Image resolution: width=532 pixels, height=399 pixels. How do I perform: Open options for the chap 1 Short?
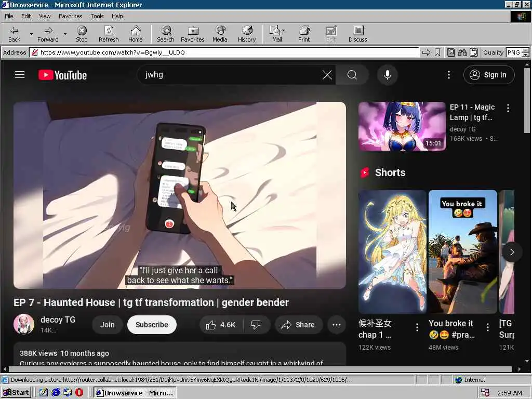(x=417, y=327)
